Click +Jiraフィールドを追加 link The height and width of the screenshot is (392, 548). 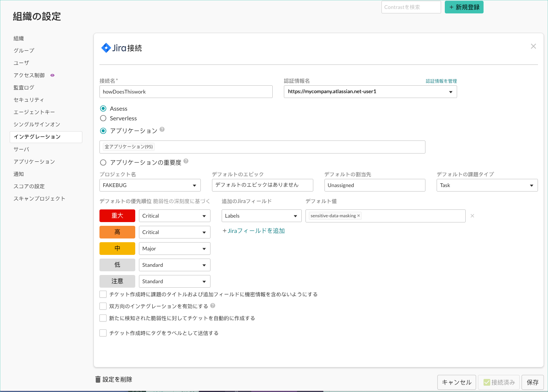click(254, 231)
